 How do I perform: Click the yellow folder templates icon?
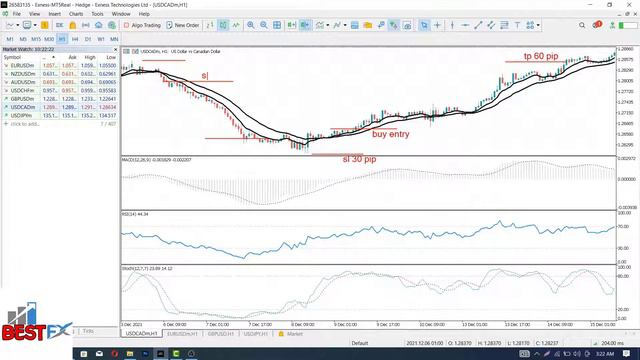[x=368, y=25]
